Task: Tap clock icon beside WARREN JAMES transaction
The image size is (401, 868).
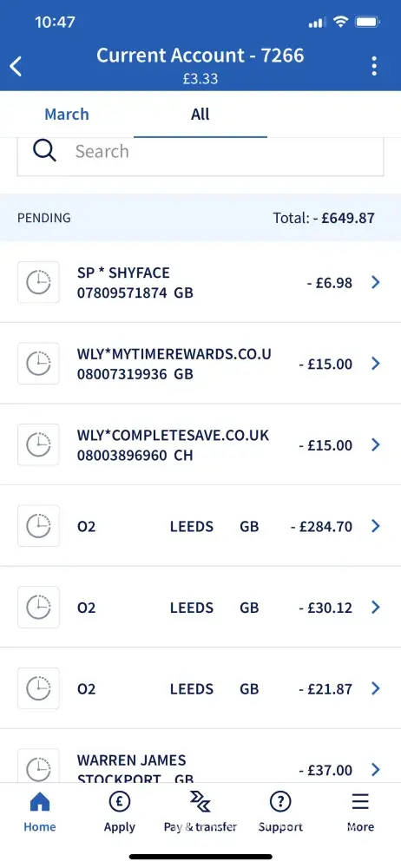Action: (x=39, y=766)
